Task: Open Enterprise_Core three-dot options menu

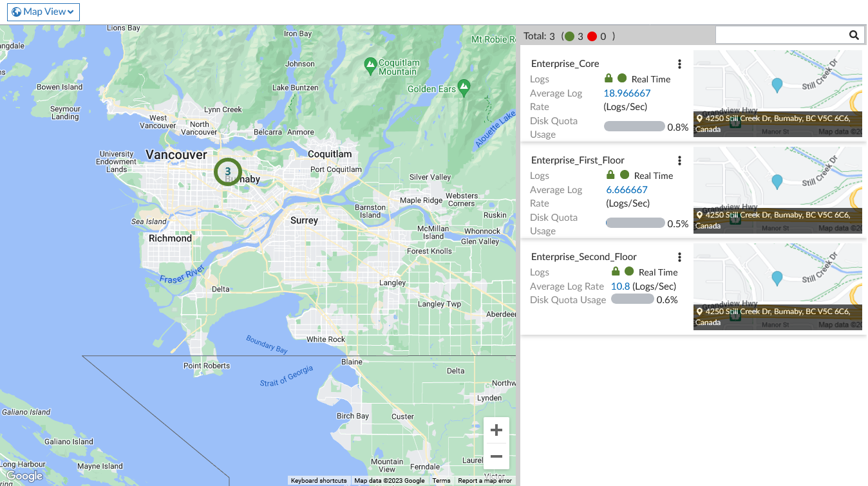Action: click(679, 64)
